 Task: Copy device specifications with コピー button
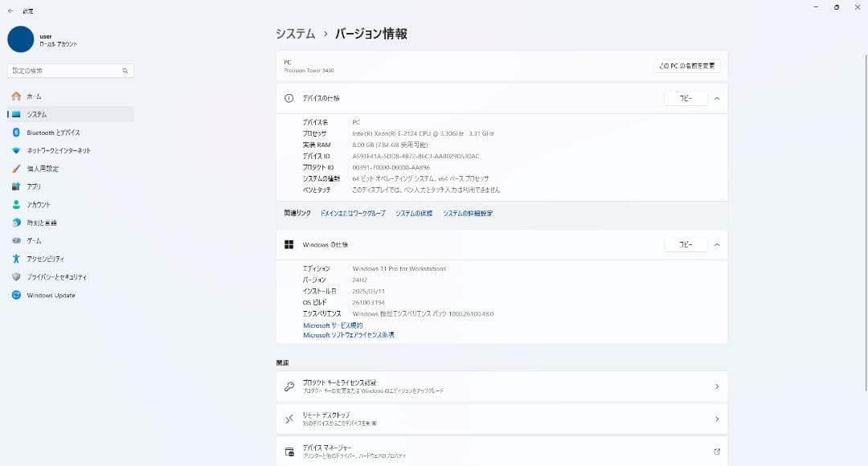pos(686,99)
